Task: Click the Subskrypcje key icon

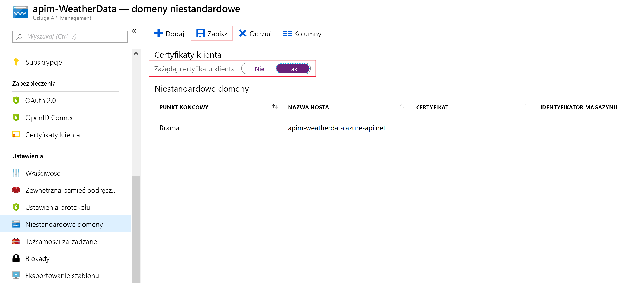Action: click(x=16, y=62)
